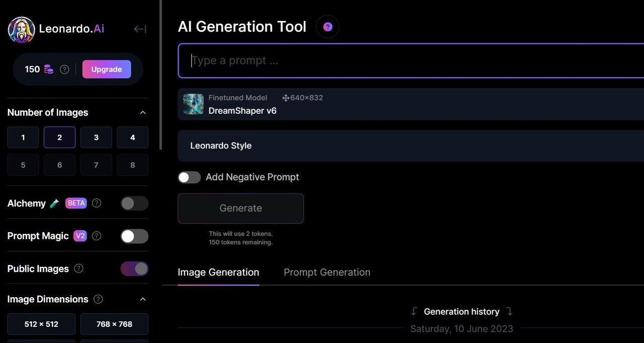Click the Add Negative Prompt label
The image size is (644, 343).
coord(252,177)
